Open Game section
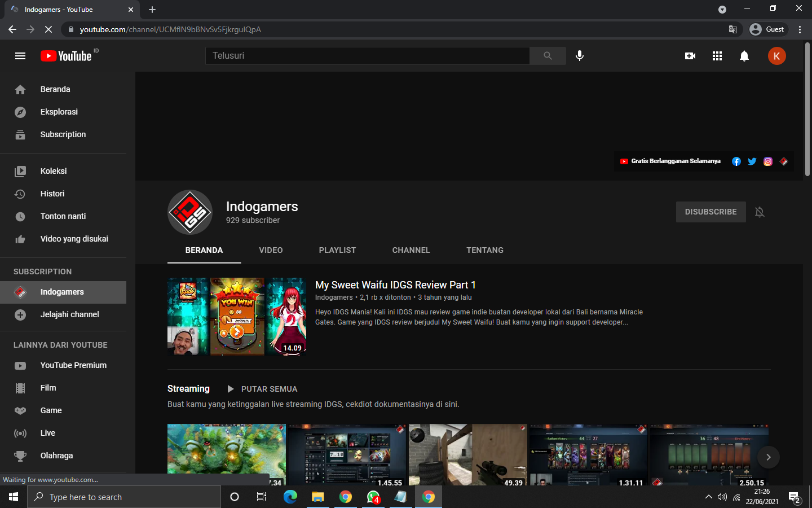 (x=63, y=410)
